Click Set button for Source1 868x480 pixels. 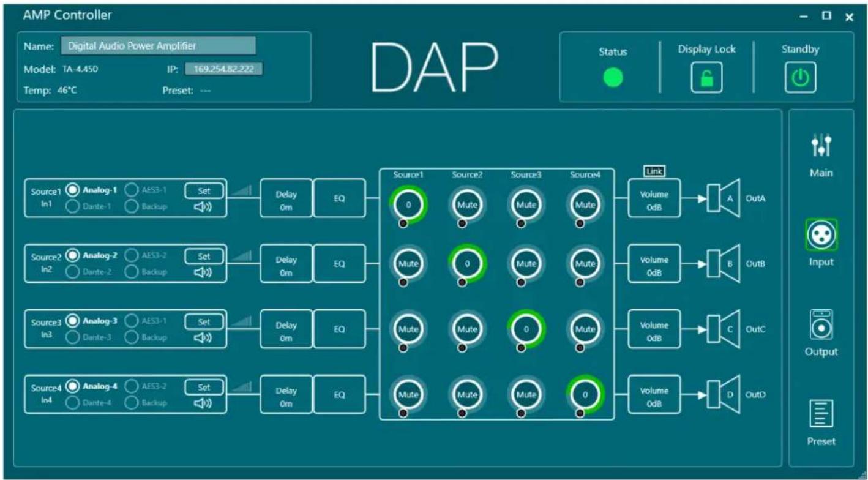point(204,190)
